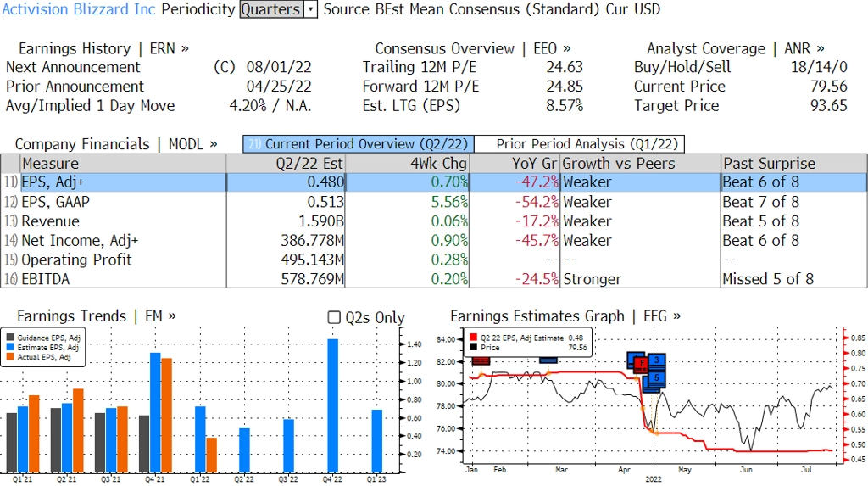The width and height of the screenshot is (868, 486).
Task: Switch to Current Period Overview (Q2/22) tab
Action: 359,144
